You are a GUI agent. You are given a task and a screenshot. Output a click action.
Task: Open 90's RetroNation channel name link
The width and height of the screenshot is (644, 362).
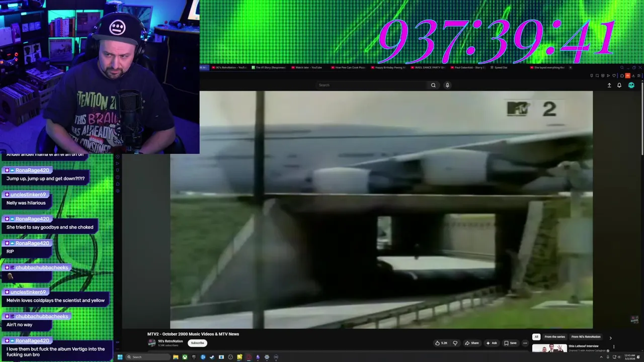click(170, 341)
